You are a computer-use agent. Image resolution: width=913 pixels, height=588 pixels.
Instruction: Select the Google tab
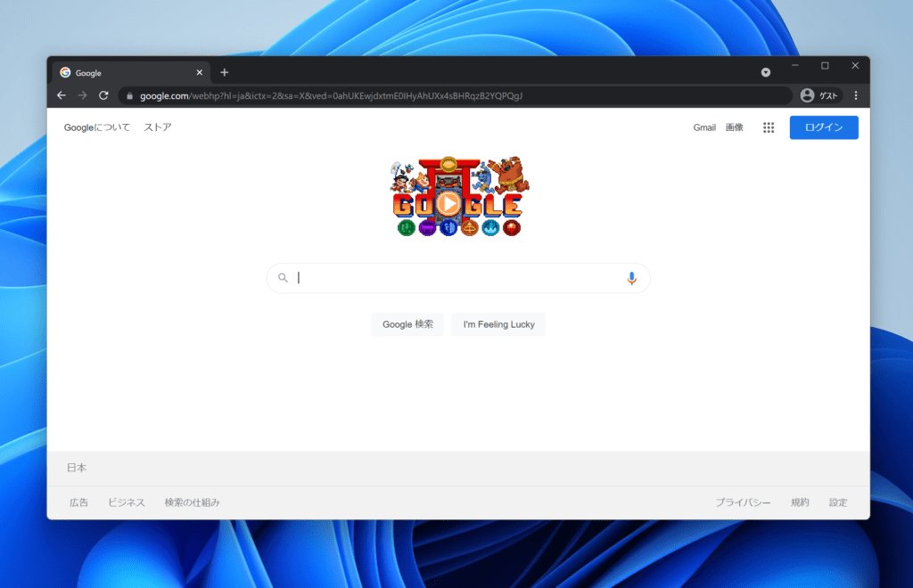tap(131, 73)
